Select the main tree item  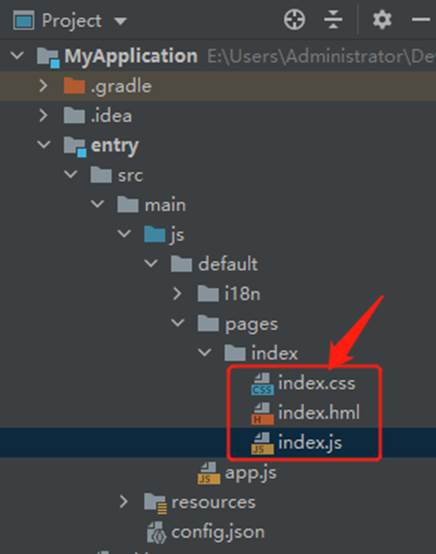point(165,205)
